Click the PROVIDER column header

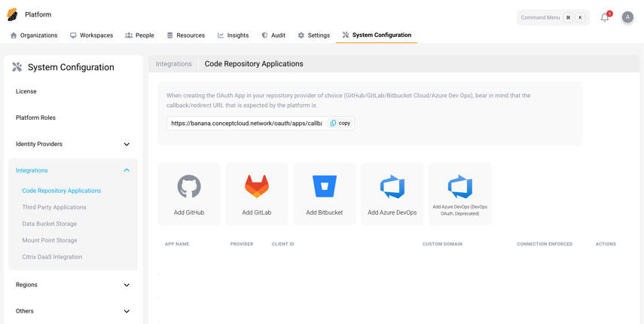point(242,244)
